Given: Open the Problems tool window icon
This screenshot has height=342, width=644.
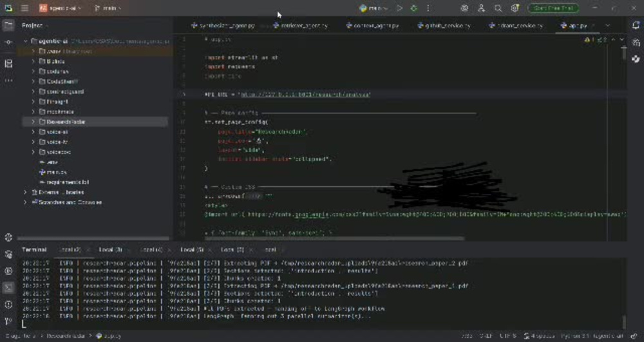Looking at the screenshot, I should pos(8,305).
